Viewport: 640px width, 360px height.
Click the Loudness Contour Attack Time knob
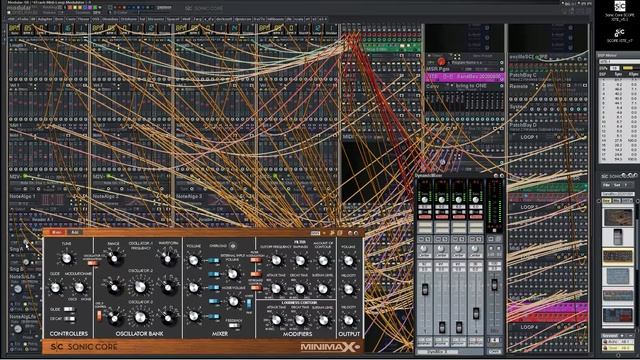point(276,320)
